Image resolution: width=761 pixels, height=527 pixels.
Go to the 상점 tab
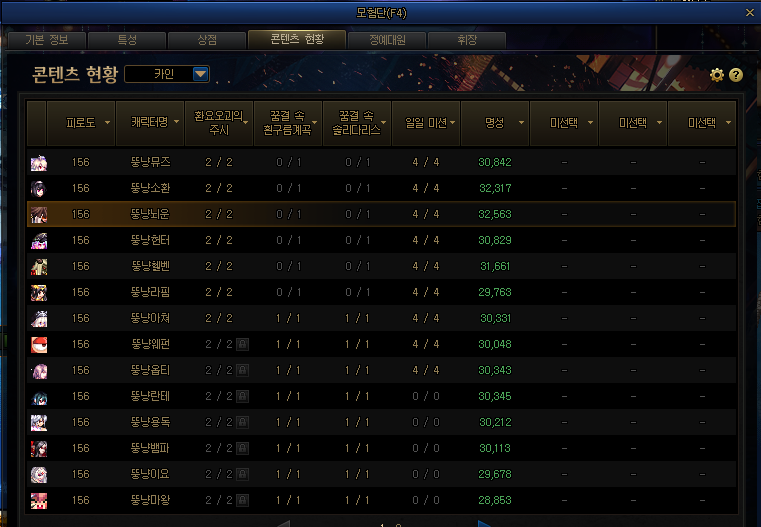tap(207, 40)
